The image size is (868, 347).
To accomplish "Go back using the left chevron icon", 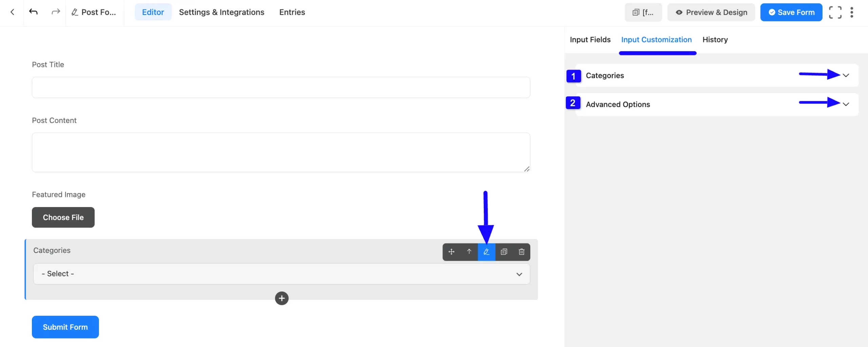I will click(12, 12).
